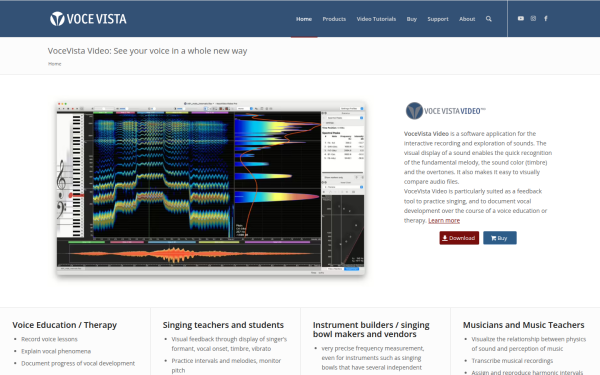The width and height of the screenshot is (600, 375).
Task: Open the Instagram social icon
Action: [533, 18]
